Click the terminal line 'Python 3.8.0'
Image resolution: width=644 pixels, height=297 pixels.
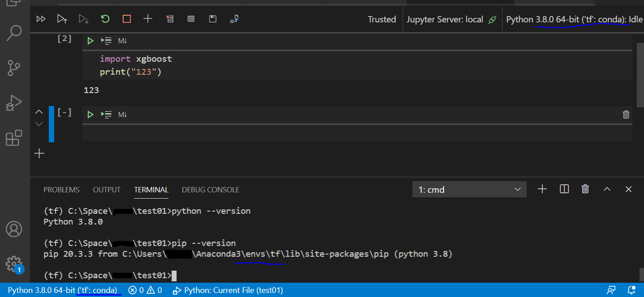(x=73, y=221)
